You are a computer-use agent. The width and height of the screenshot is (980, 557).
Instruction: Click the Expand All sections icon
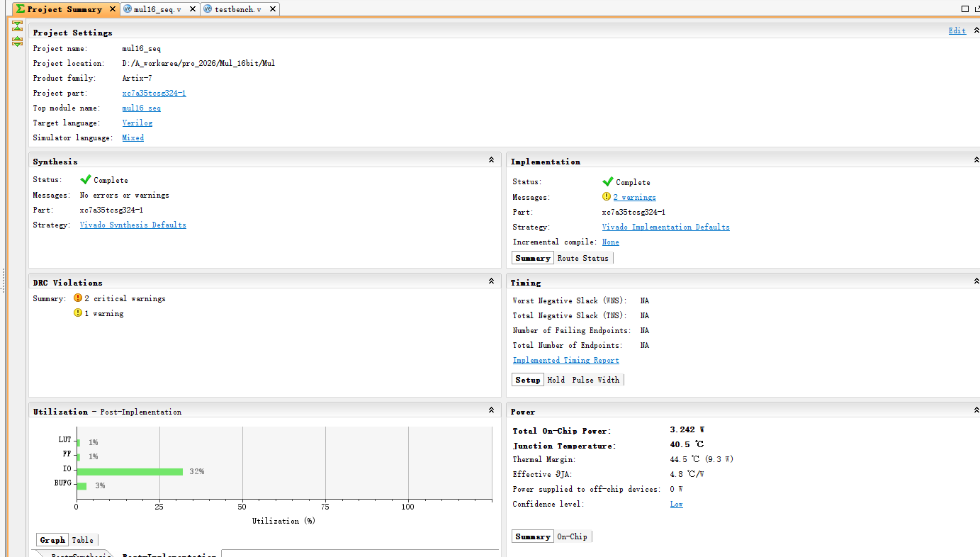[x=18, y=42]
